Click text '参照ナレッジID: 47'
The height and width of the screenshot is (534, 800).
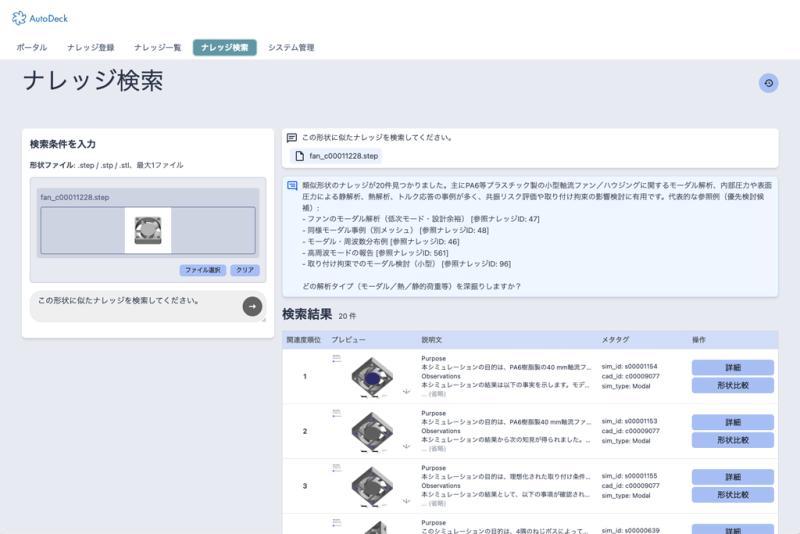click(x=505, y=219)
